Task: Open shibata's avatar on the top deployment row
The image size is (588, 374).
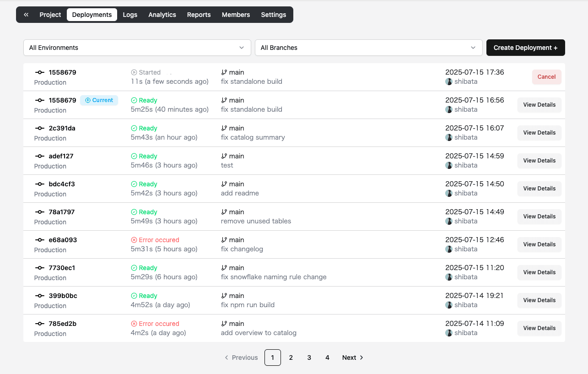Action: 449,81
